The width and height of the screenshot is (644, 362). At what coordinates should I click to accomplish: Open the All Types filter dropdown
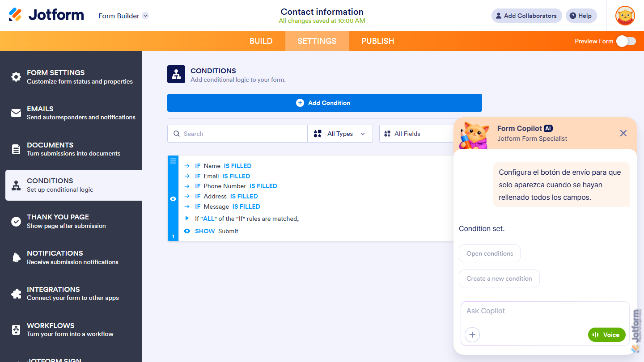(x=340, y=134)
